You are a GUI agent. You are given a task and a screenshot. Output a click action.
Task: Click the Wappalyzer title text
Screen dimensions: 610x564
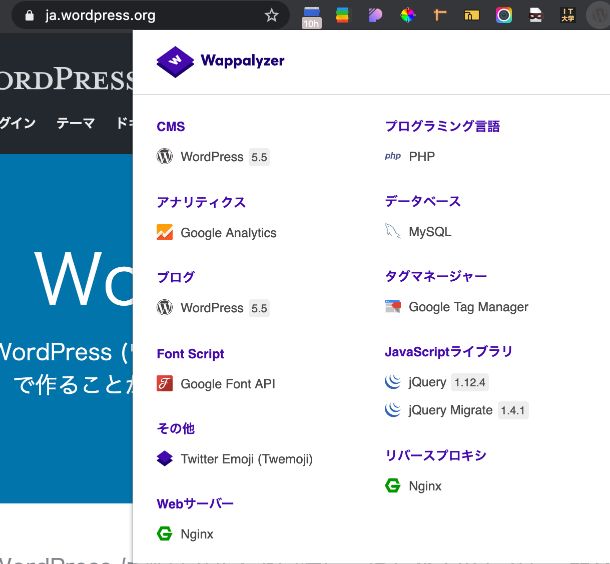click(242, 61)
